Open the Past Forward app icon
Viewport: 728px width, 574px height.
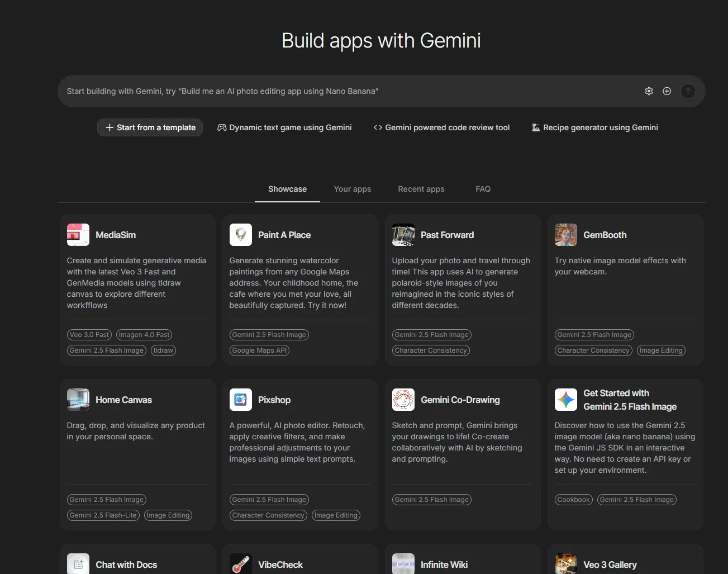pos(403,235)
